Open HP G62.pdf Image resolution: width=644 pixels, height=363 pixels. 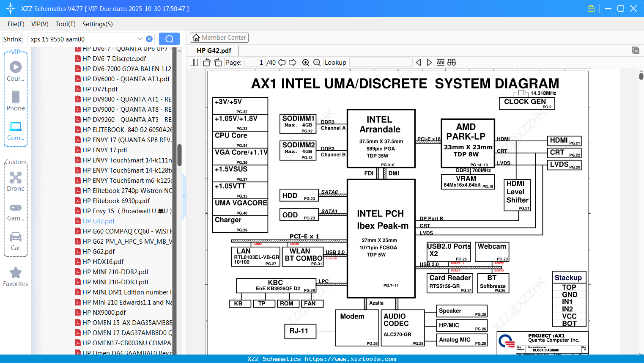[95, 252]
